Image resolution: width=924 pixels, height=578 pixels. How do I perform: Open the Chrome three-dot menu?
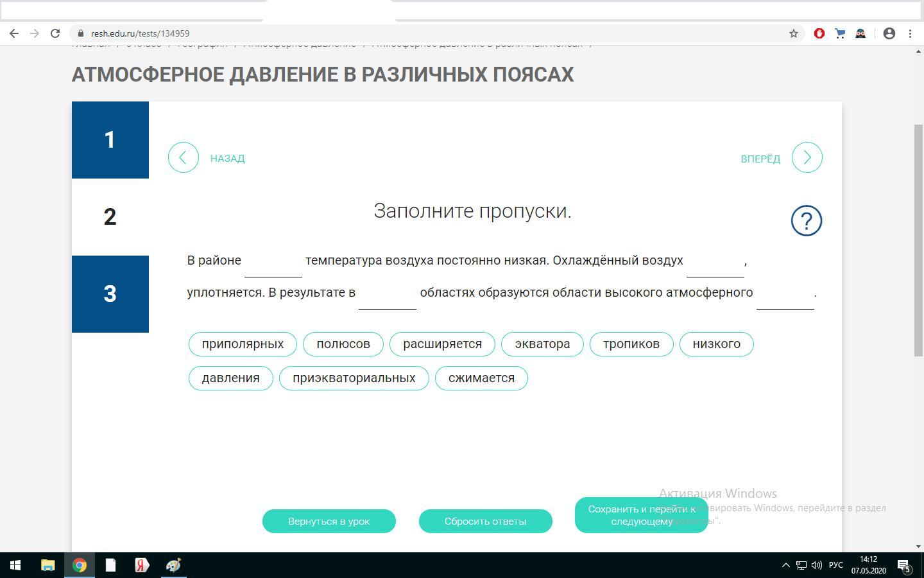click(x=910, y=33)
